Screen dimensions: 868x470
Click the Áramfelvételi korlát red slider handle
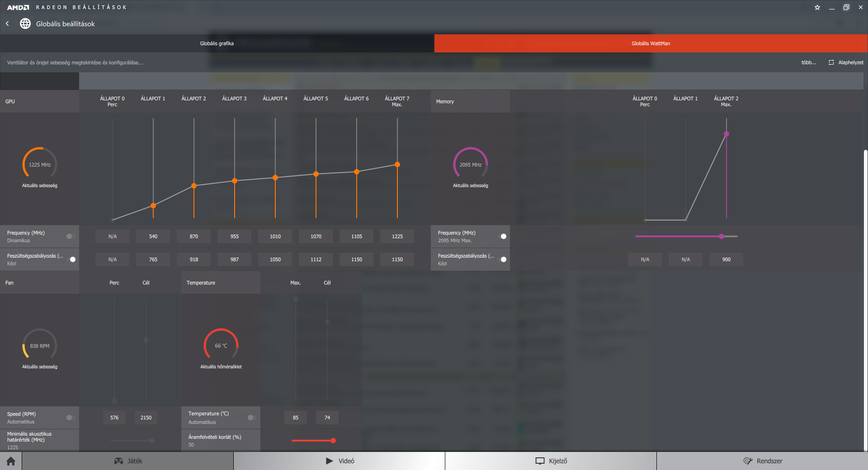(333, 441)
